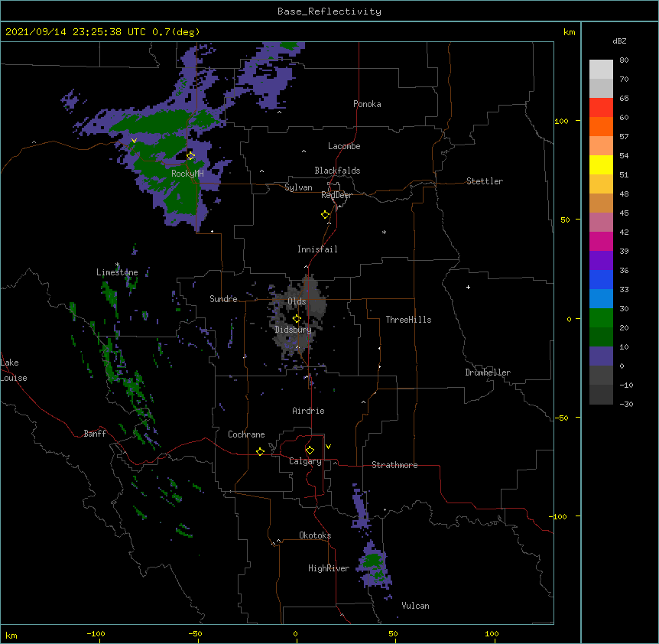
Task: Click the yellow V marker northwest of RockyMH
Action: 134,141
